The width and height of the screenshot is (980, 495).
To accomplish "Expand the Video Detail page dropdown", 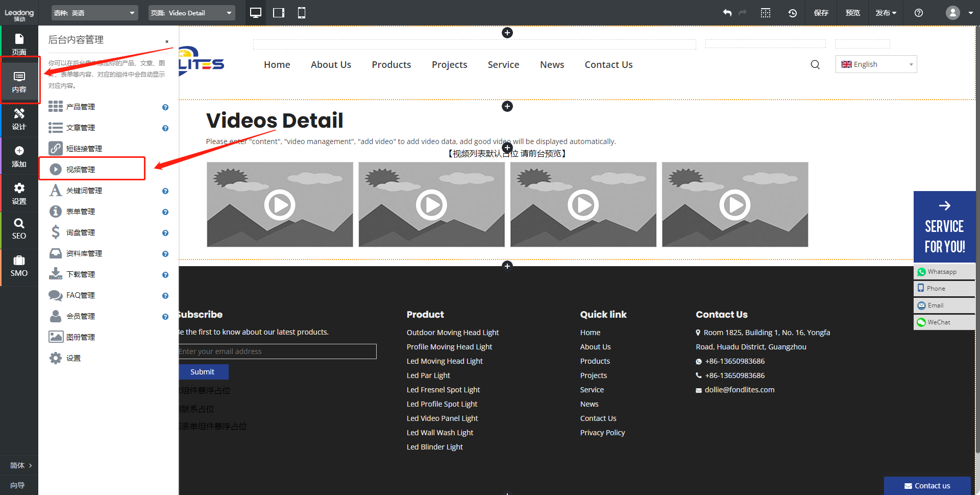I will (x=191, y=13).
